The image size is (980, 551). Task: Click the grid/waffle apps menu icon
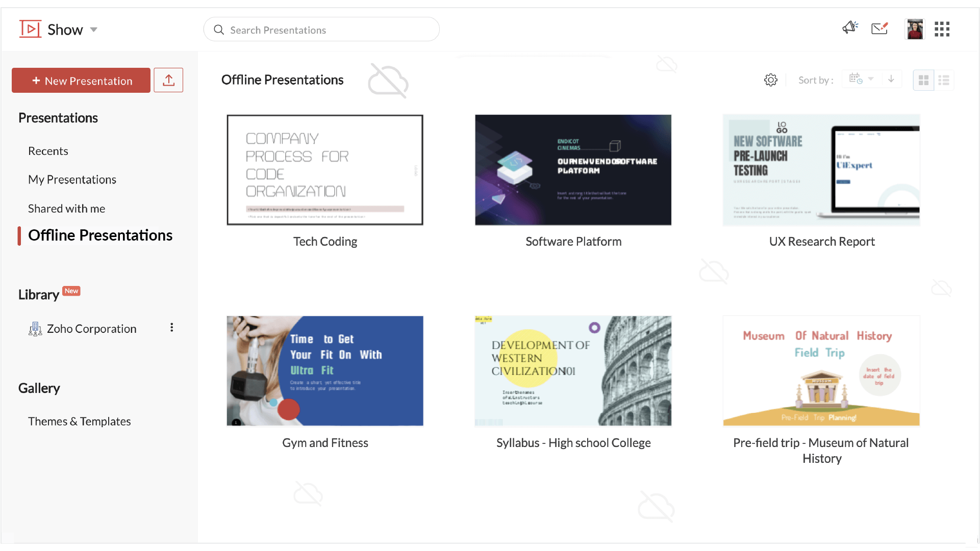coord(942,29)
